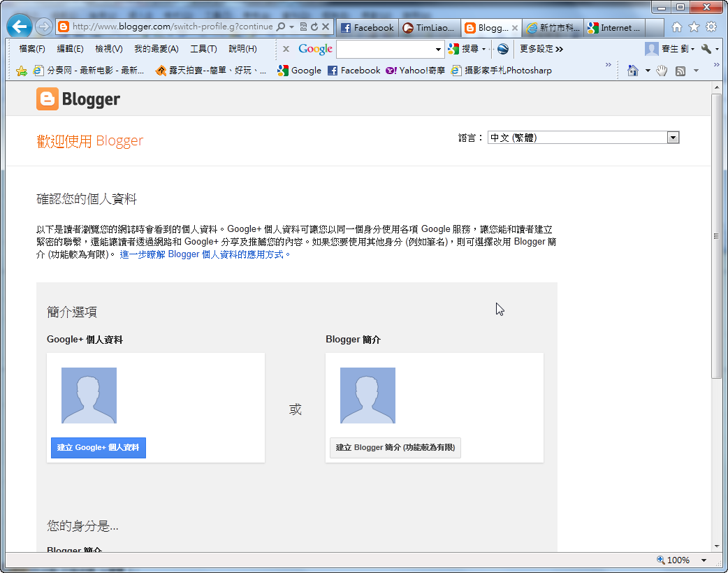Open the zoom level dropdown arrow
728x573 pixels.
pos(704,560)
